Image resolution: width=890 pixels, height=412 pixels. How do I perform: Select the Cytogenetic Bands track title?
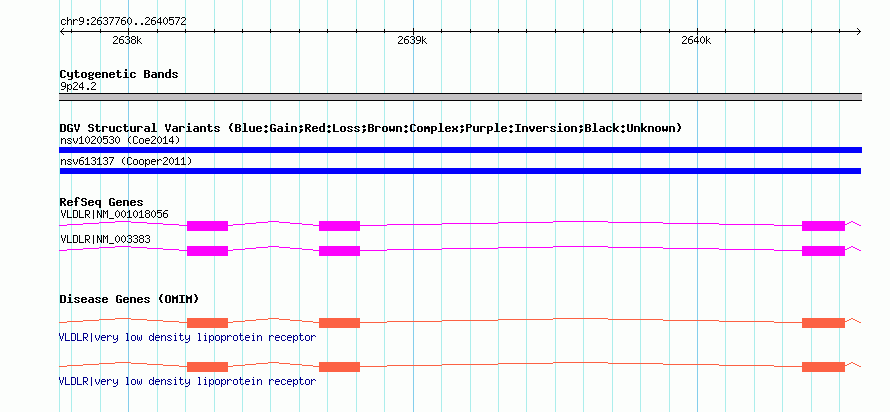click(x=119, y=74)
